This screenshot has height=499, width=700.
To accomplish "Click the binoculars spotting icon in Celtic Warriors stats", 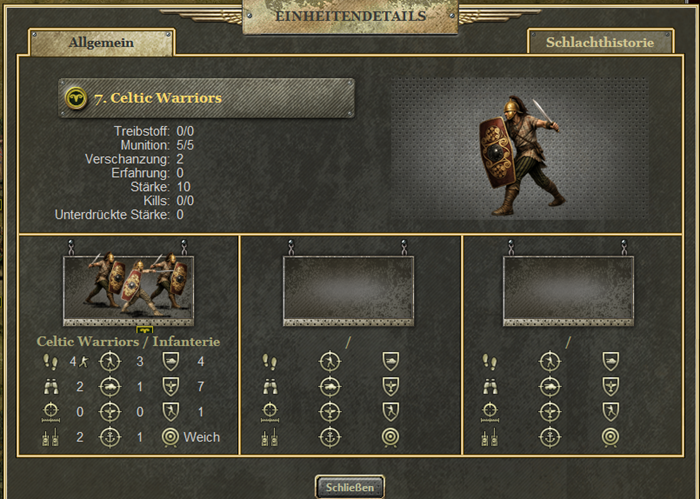I will click(x=50, y=387).
